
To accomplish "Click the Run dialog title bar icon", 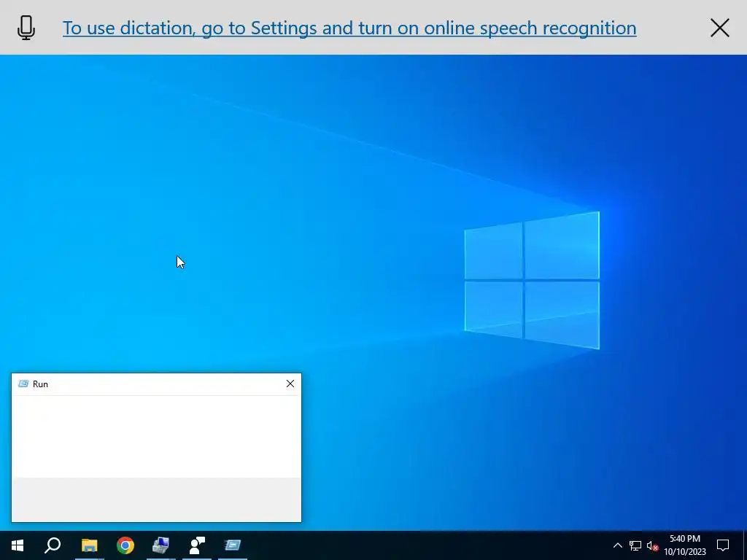I will coord(23,384).
